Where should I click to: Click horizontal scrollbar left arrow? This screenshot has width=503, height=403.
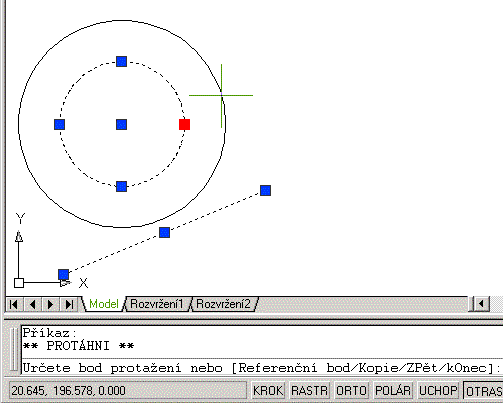point(481,304)
